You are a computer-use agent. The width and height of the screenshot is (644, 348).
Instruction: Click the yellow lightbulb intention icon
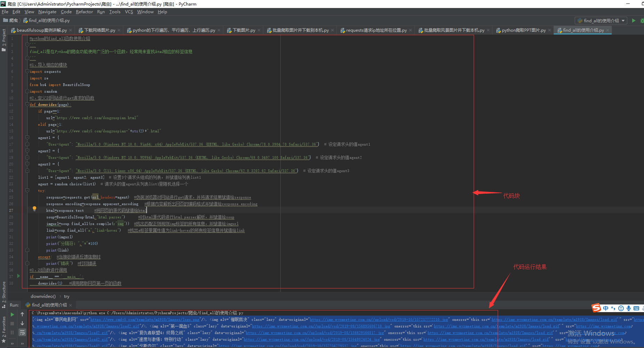tap(34, 209)
